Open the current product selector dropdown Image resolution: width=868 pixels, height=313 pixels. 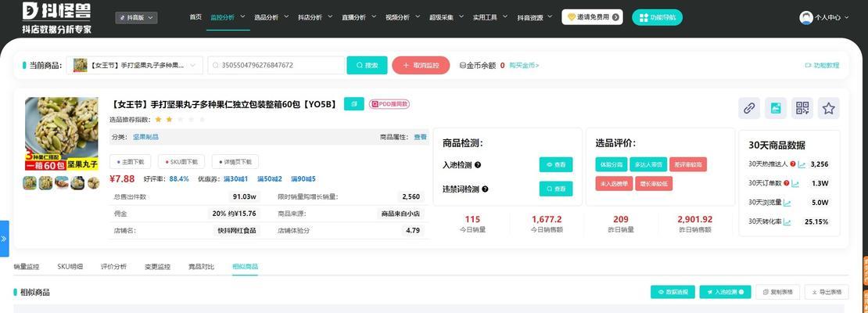coord(135,66)
